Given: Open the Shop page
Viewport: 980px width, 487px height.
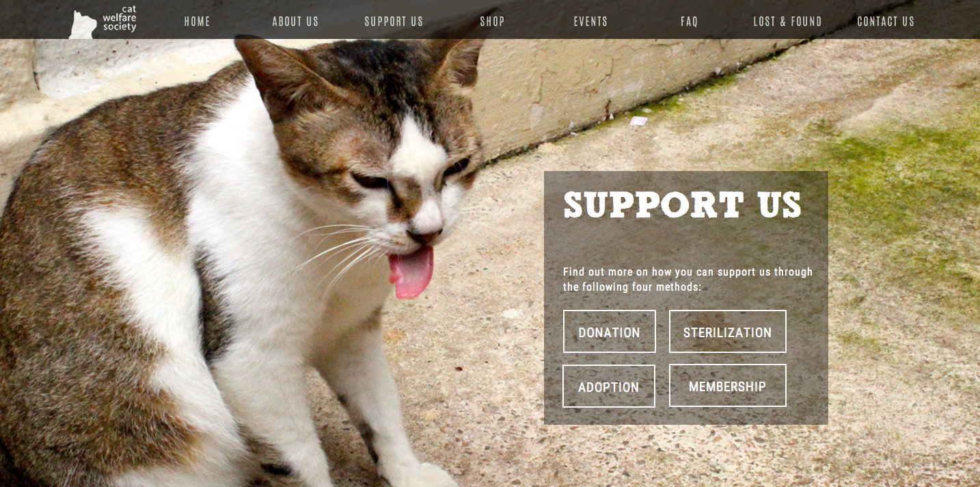Looking at the screenshot, I should pos(492,21).
